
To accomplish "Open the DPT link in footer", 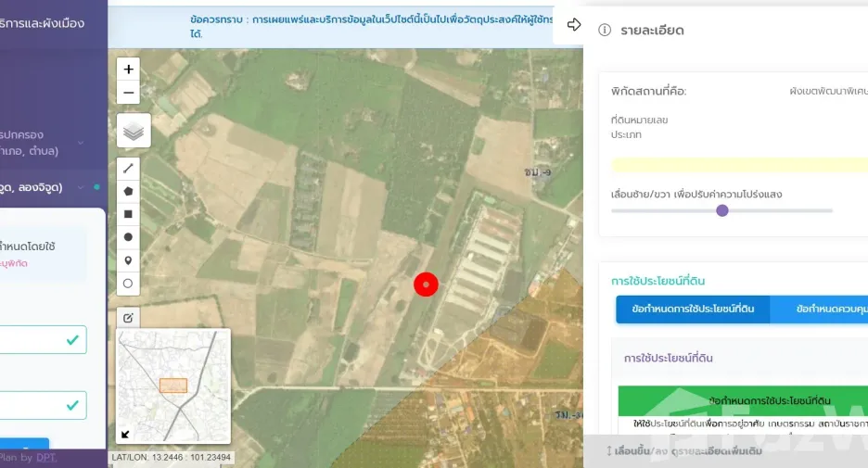I will (x=46, y=458).
